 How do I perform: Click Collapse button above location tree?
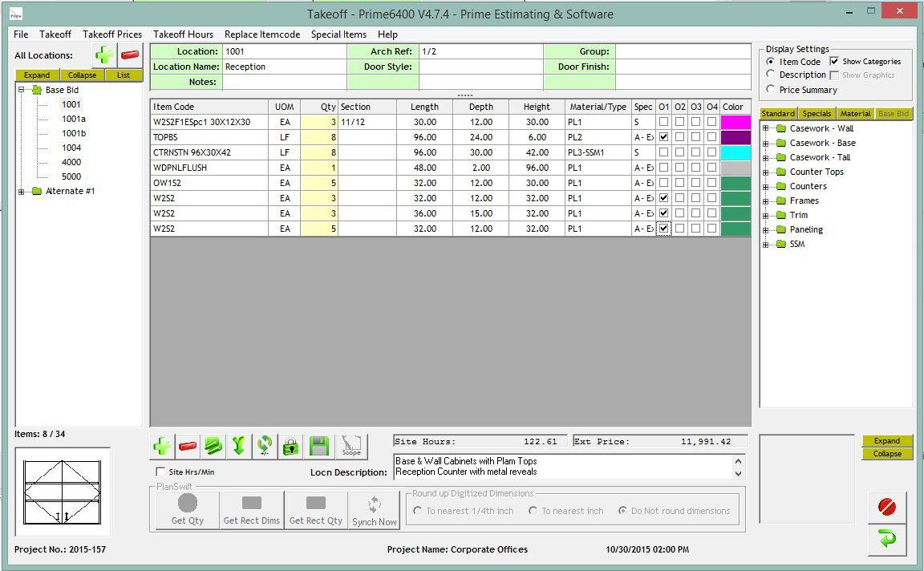(82, 75)
